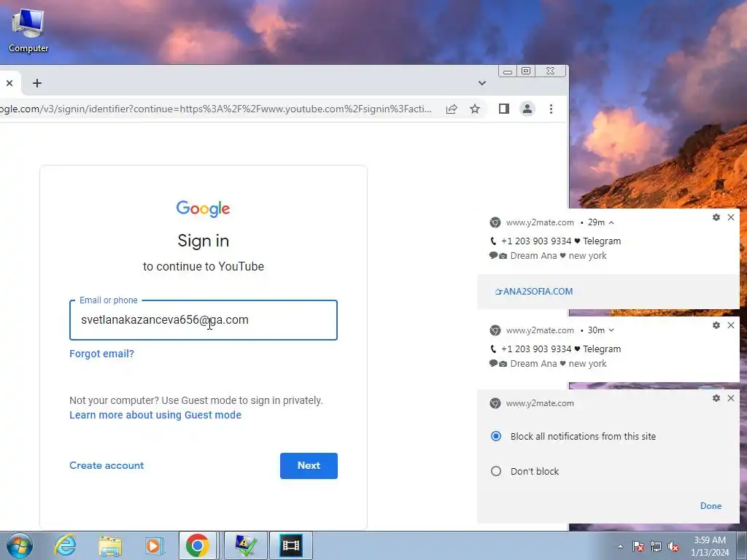Open a new Chrome tab
747x560 pixels.
[x=37, y=83]
